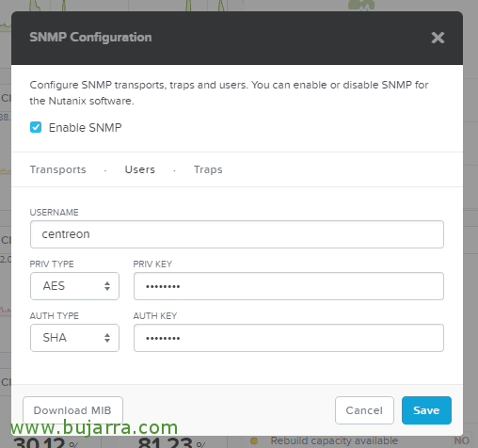The width and height of the screenshot is (478, 448).
Task: Uncheck the Enable SNMP checkbox
Action: pyautogui.click(x=36, y=127)
